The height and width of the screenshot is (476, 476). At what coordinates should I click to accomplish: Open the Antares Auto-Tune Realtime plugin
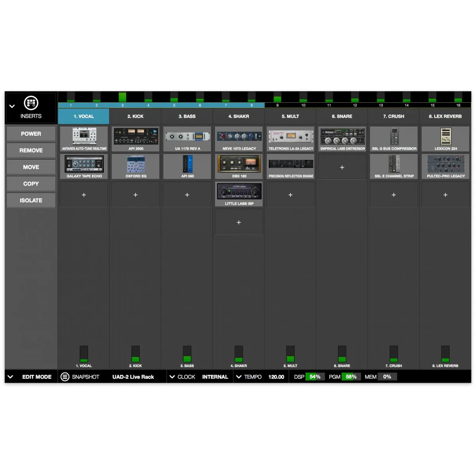tap(84, 139)
